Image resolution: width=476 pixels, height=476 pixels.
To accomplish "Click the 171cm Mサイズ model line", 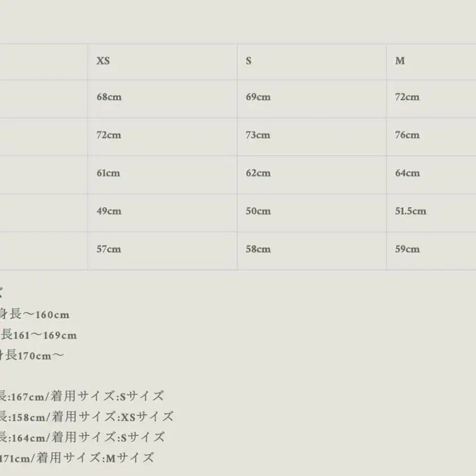I will 76,458.
